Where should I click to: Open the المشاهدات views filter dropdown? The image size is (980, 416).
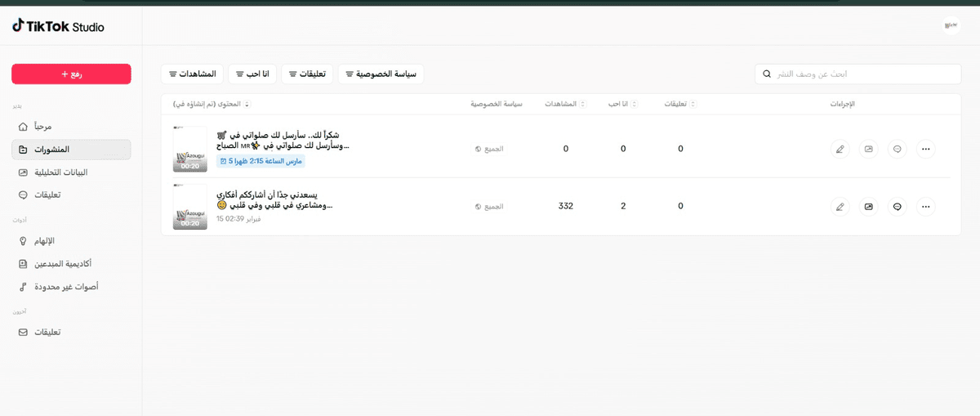pyautogui.click(x=192, y=74)
